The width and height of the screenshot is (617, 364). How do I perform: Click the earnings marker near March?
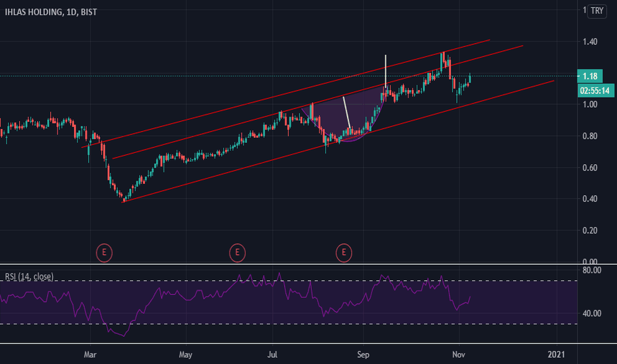(105, 253)
